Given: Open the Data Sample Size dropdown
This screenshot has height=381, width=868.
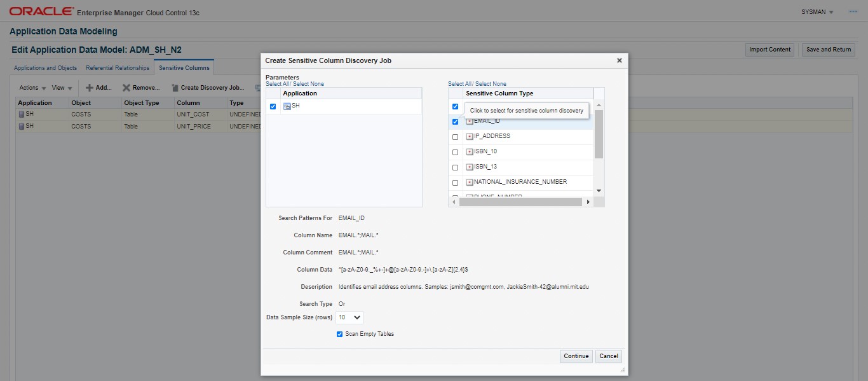Looking at the screenshot, I should pyautogui.click(x=349, y=317).
